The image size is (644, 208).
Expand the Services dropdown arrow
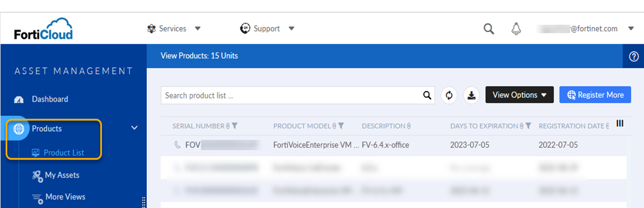(x=198, y=28)
